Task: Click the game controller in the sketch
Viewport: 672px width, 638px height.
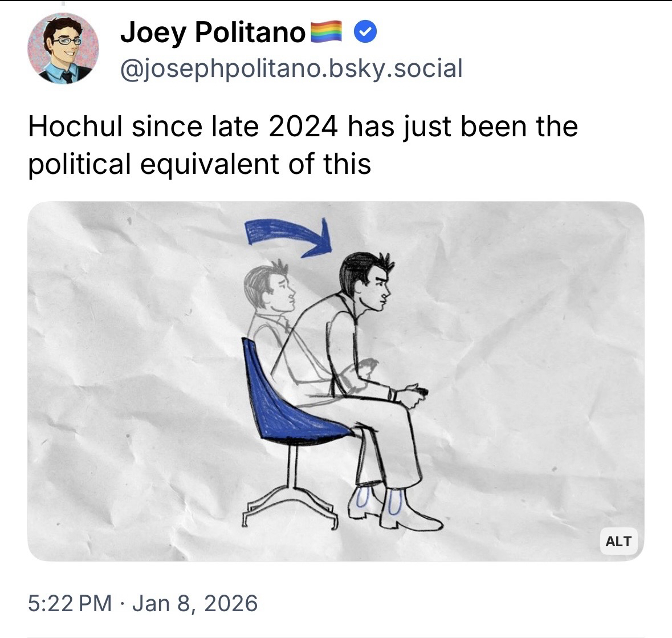Action: pos(421,393)
